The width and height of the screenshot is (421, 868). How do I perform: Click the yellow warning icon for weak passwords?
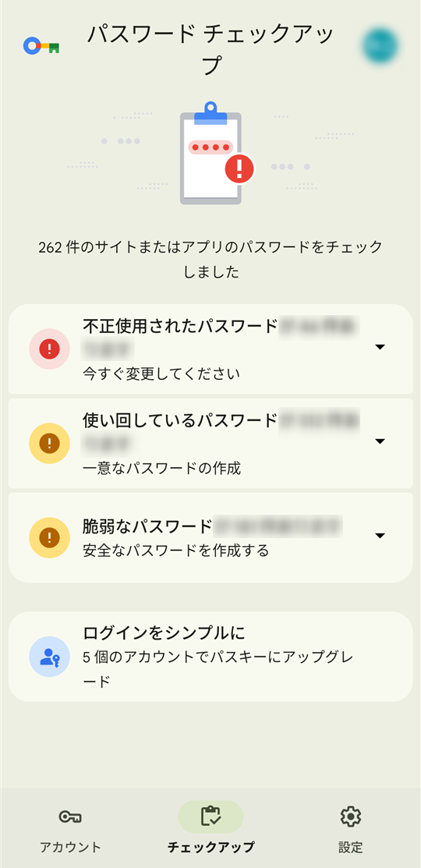pyautogui.click(x=49, y=537)
